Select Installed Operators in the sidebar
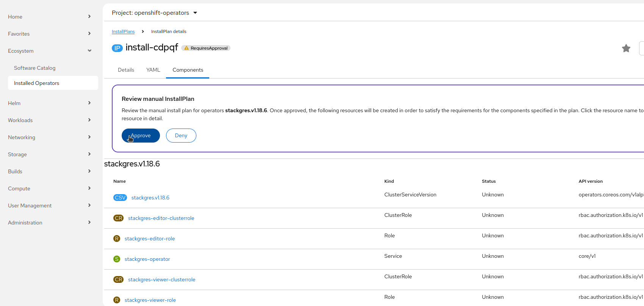This screenshot has width=644, height=306. tap(53, 83)
